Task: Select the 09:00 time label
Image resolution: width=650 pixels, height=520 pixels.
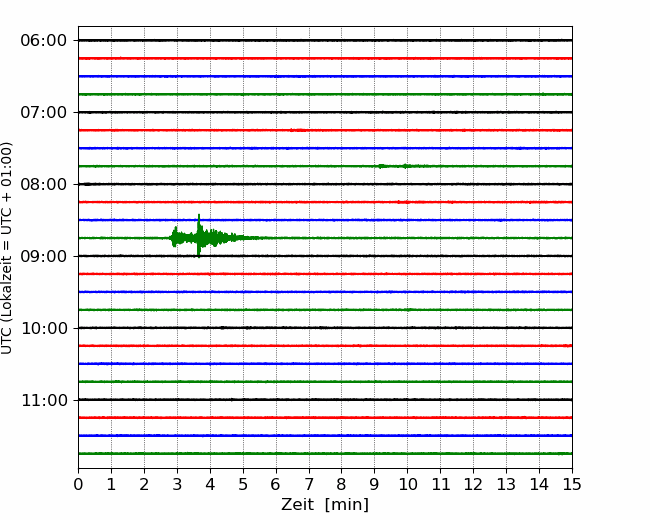Action: [x=44, y=256]
